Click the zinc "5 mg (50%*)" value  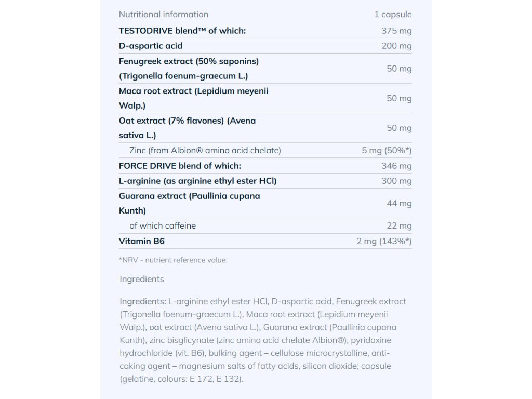[387, 151]
